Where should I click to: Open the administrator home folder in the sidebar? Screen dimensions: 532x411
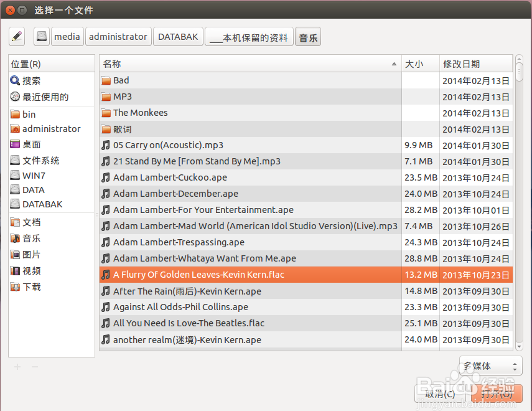[x=51, y=129]
